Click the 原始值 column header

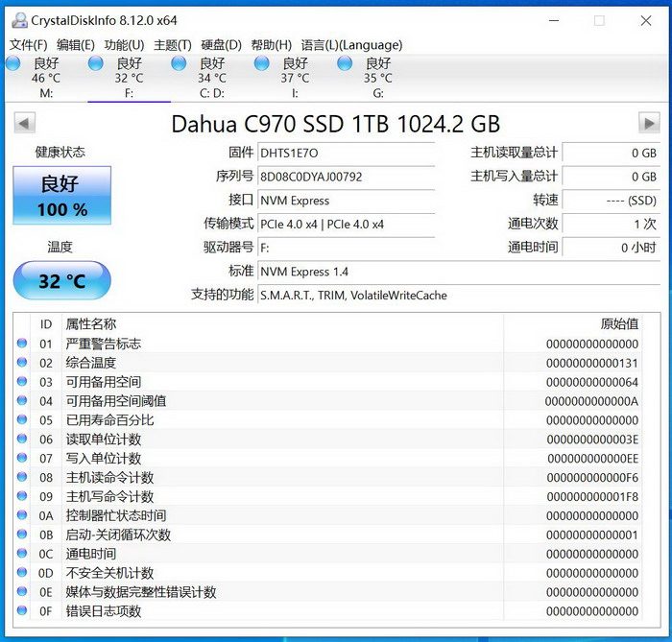point(617,324)
